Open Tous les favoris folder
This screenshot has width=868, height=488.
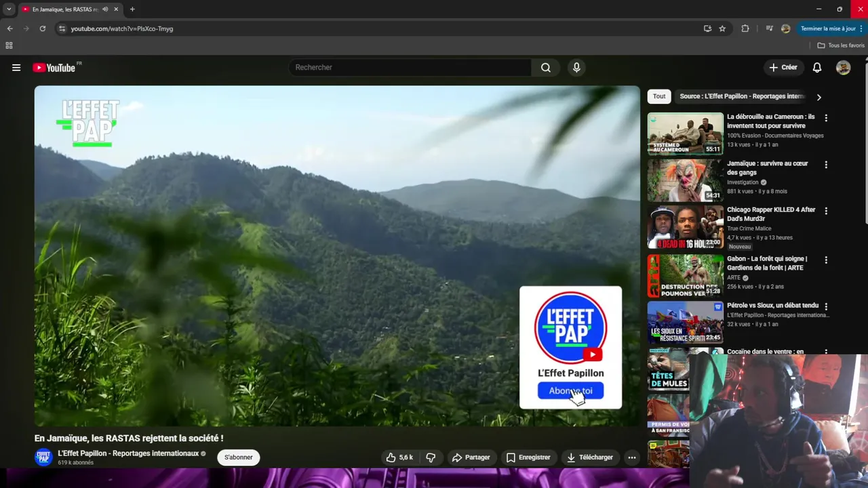click(841, 45)
